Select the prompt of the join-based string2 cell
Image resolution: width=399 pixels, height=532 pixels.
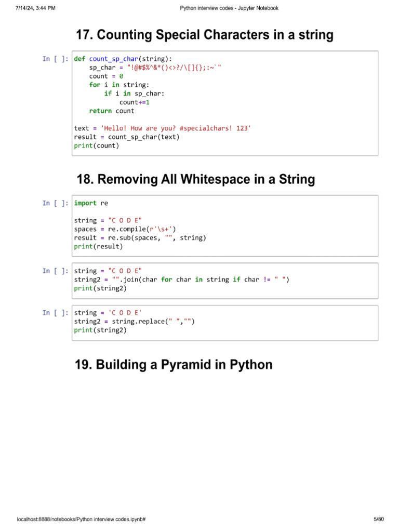55,271
